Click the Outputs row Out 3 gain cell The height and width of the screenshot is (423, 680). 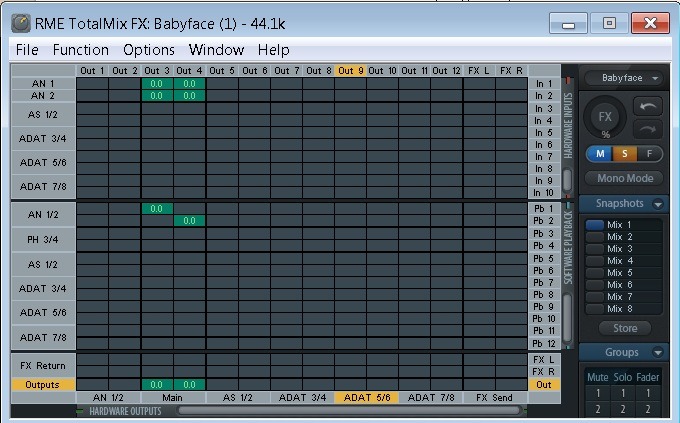[157, 384]
